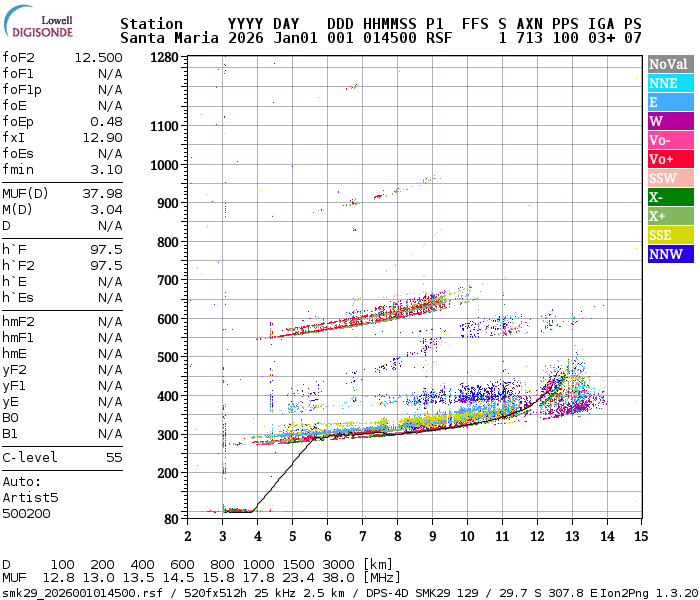The width and height of the screenshot is (700, 600).
Task: Click the foEp value 0.48
Action: [x=106, y=122]
